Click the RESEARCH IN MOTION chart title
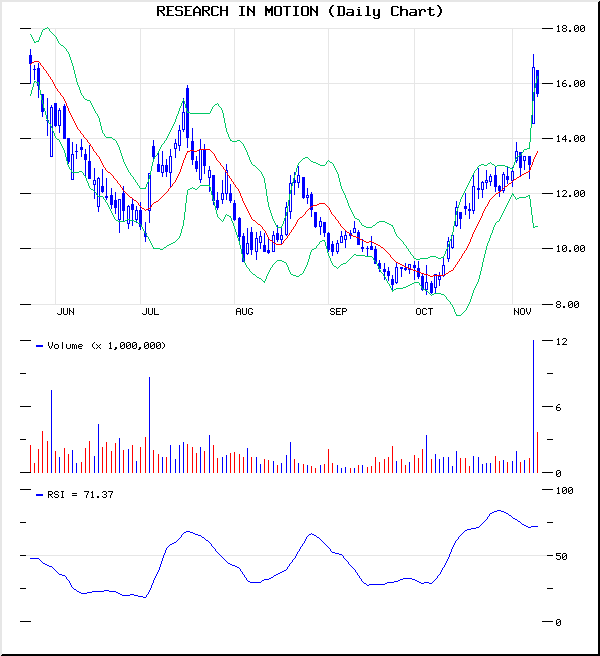The image size is (600, 656). [299, 11]
